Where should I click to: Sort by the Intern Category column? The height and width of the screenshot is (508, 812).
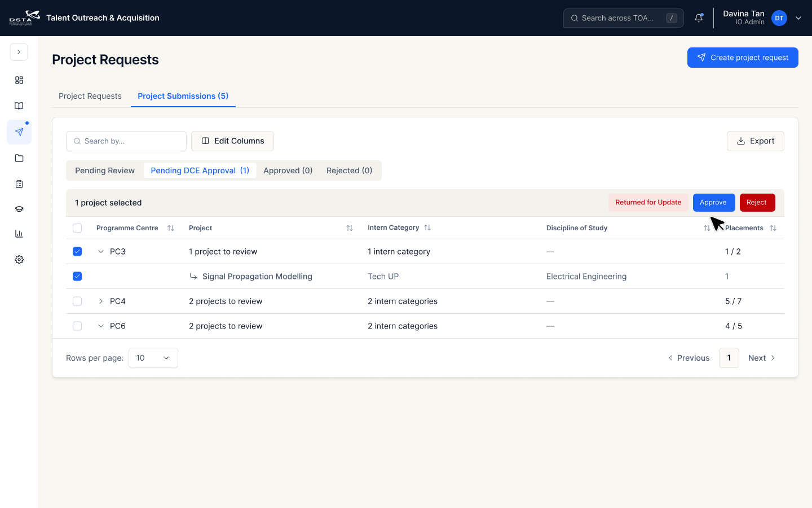[x=427, y=227]
